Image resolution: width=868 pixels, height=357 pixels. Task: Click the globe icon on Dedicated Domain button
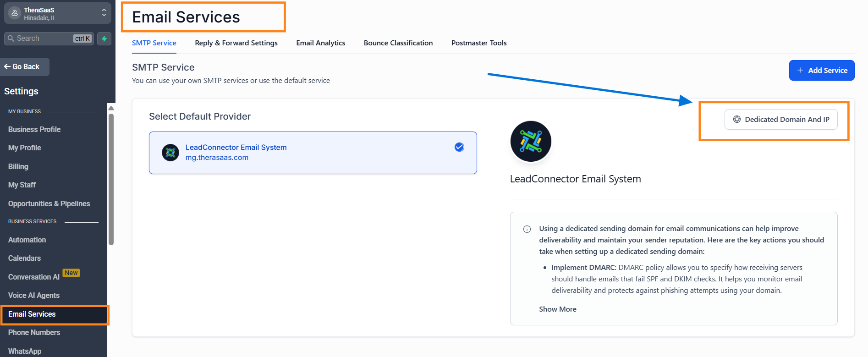(x=737, y=119)
